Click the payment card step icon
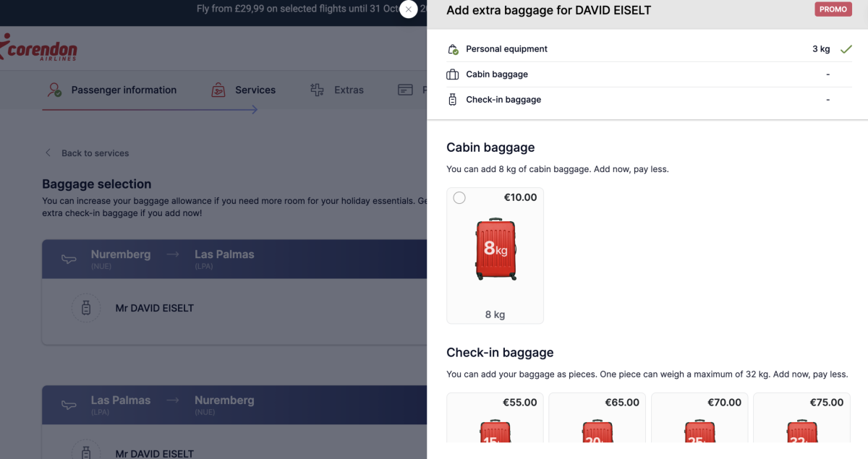868x459 pixels. [406, 90]
